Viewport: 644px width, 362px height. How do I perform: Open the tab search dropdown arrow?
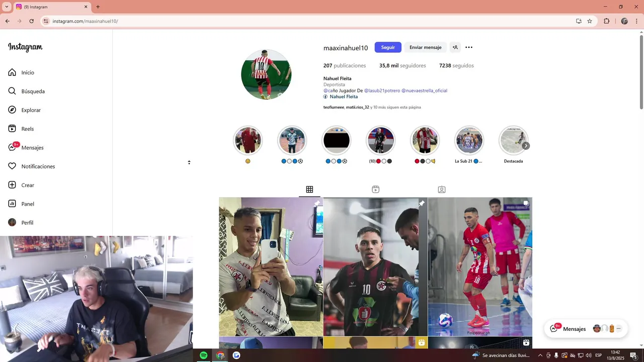[x=7, y=7]
